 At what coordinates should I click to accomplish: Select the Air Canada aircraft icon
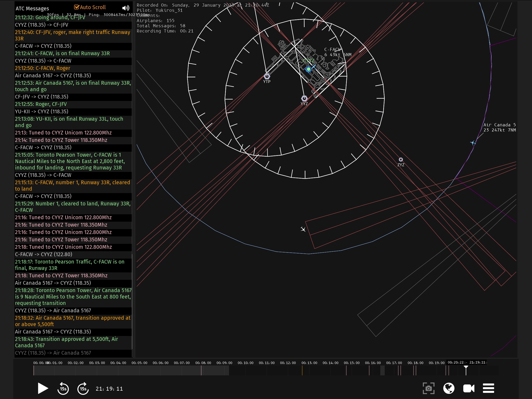pyautogui.click(x=473, y=143)
